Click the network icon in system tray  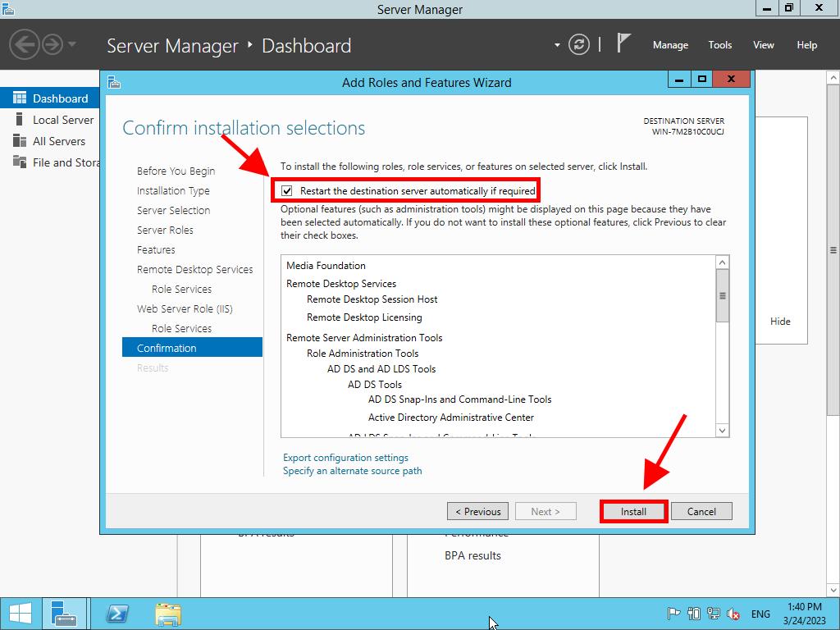(713, 614)
